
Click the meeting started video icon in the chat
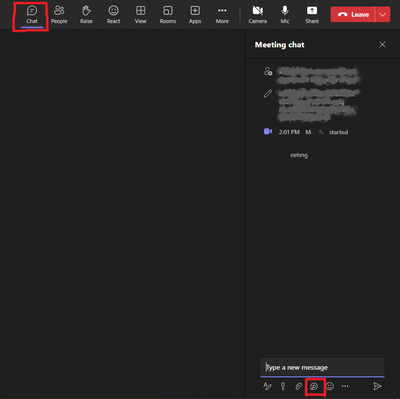tap(268, 131)
